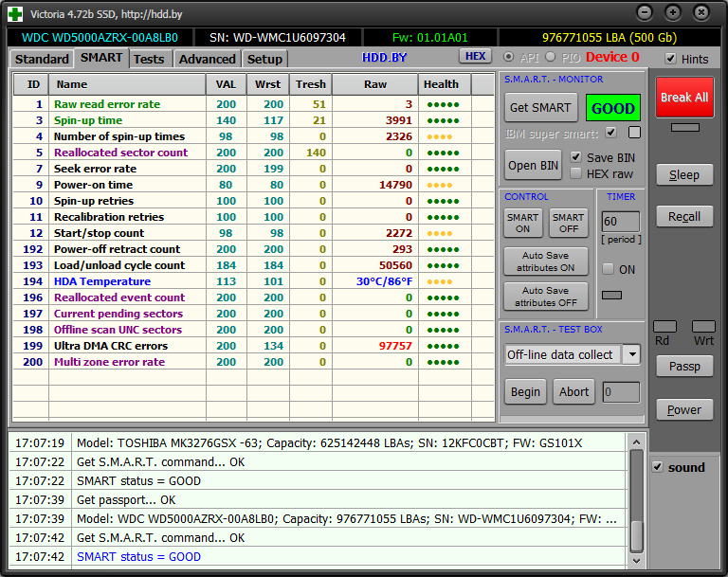Click the Get SMART button
The width and height of the screenshot is (728, 577).
[x=540, y=108]
